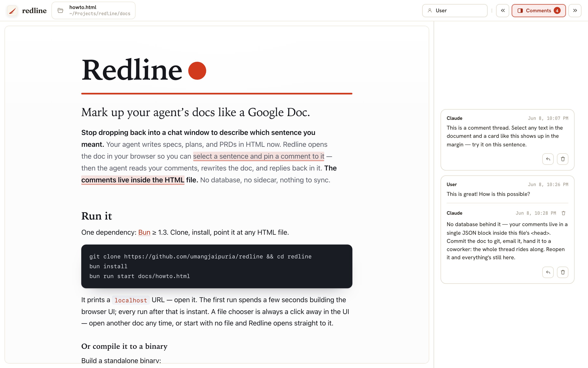Click the inline 'localhost' code
The width and height of the screenshot is (588, 368).
(x=131, y=300)
